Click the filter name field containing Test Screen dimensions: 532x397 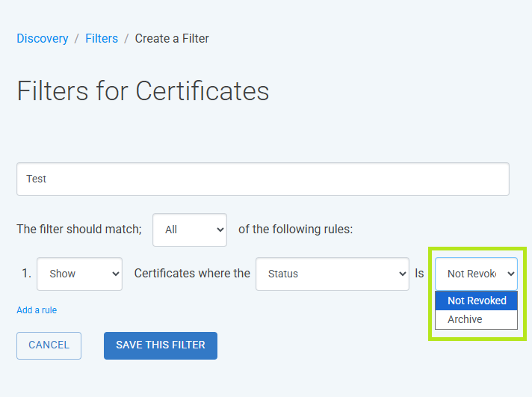[x=263, y=179]
